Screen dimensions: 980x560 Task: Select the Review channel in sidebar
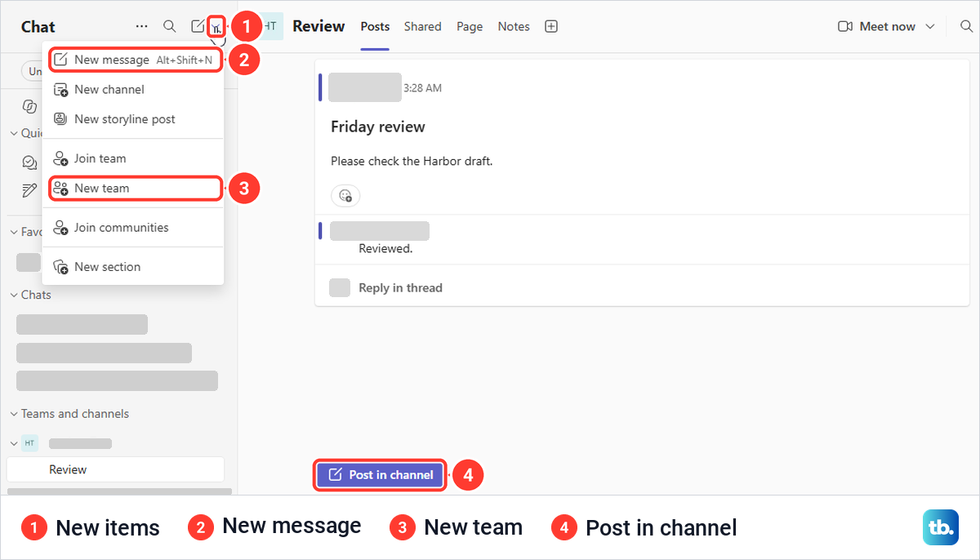pyautogui.click(x=115, y=469)
